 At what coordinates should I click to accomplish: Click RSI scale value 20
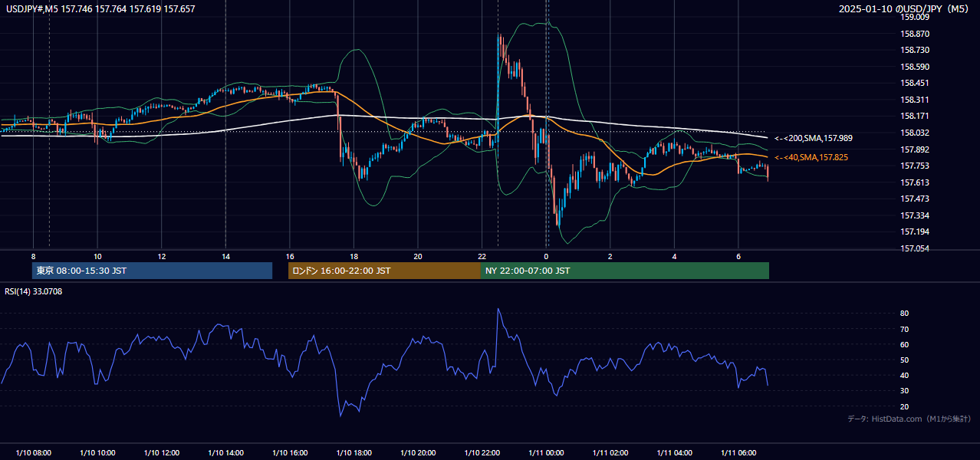pyautogui.click(x=904, y=406)
